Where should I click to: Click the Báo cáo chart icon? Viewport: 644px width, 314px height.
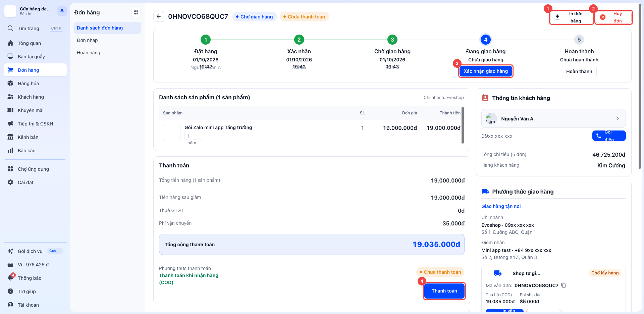(x=10, y=151)
